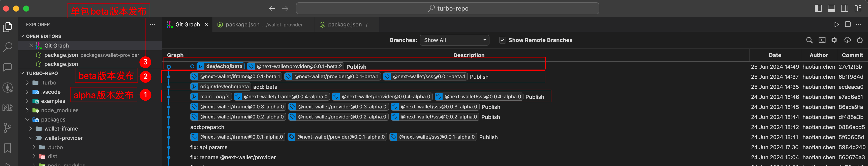Click the dev/echo/beta branch label
This screenshot has height=166, width=868.
pos(220,67)
